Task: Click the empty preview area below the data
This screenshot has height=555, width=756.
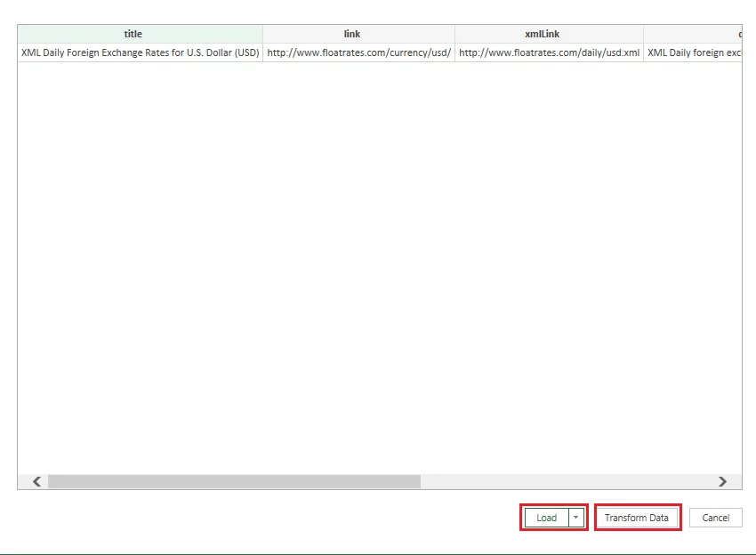Action: tap(378, 267)
